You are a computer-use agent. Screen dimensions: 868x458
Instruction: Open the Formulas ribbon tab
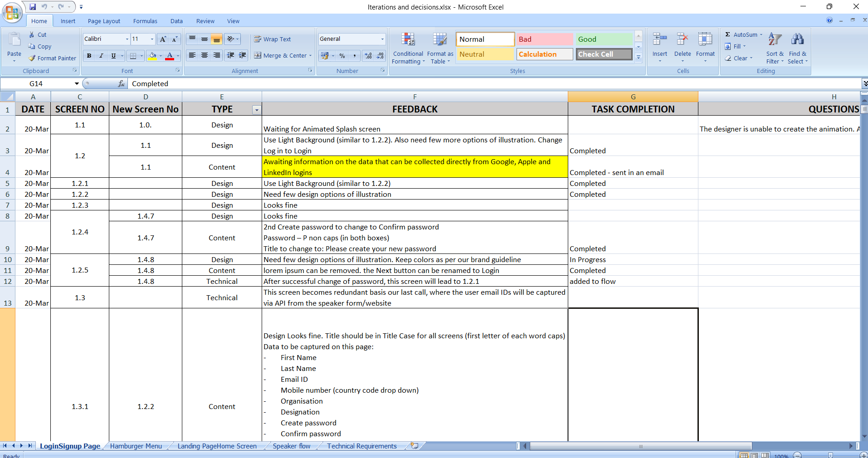coord(145,21)
